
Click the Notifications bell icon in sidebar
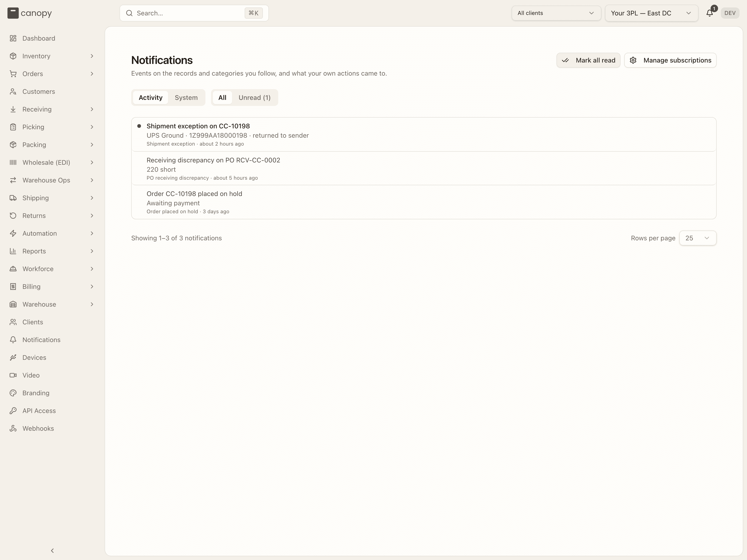point(13,340)
